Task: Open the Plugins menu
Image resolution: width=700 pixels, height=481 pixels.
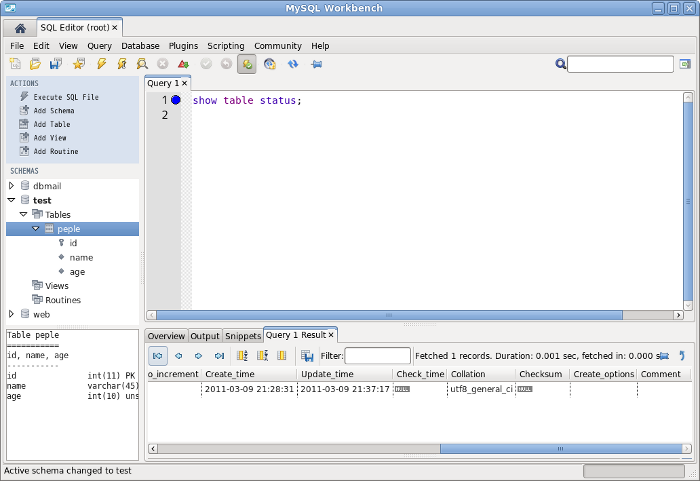Action: pos(183,46)
